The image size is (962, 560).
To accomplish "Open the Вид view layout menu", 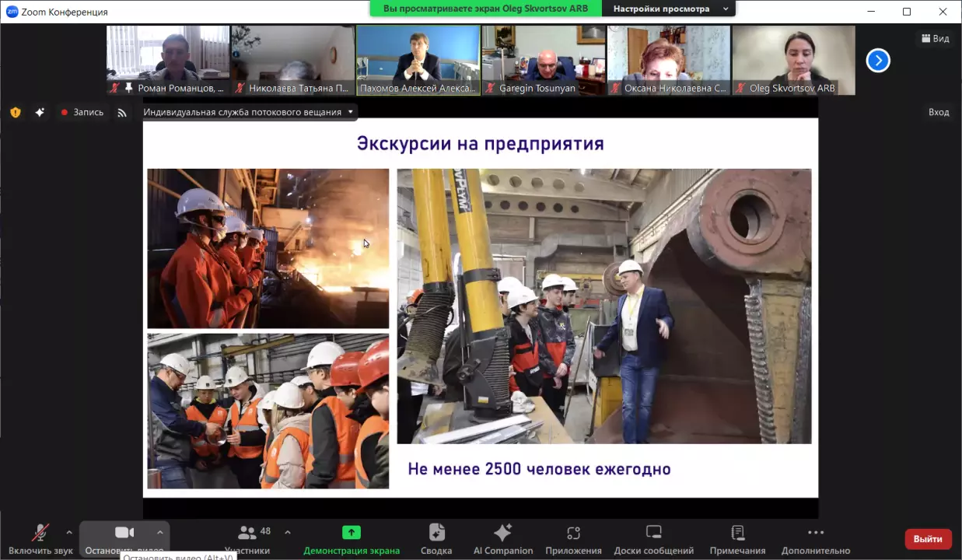I will point(936,39).
